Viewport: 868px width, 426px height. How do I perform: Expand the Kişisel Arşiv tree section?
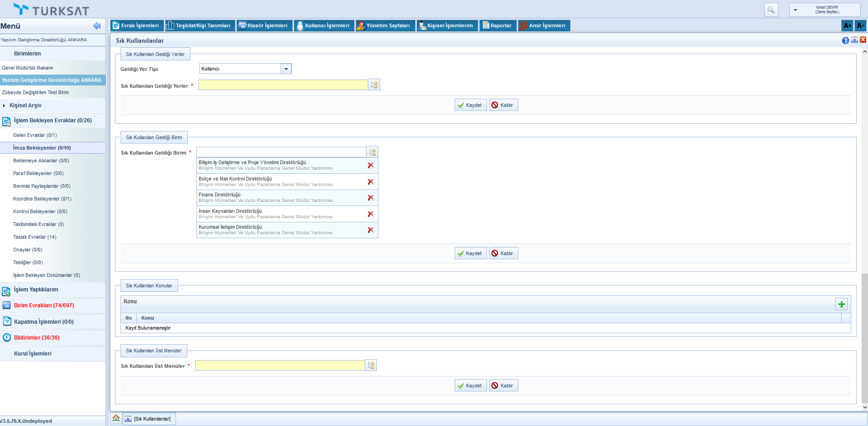pyautogui.click(x=4, y=105)
